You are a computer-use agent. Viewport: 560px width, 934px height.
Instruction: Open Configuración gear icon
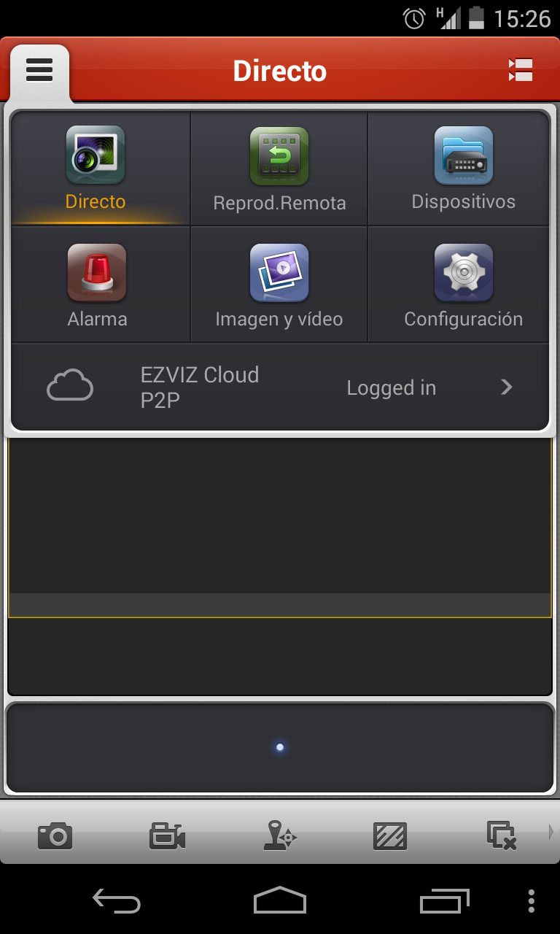coord(464,272)
